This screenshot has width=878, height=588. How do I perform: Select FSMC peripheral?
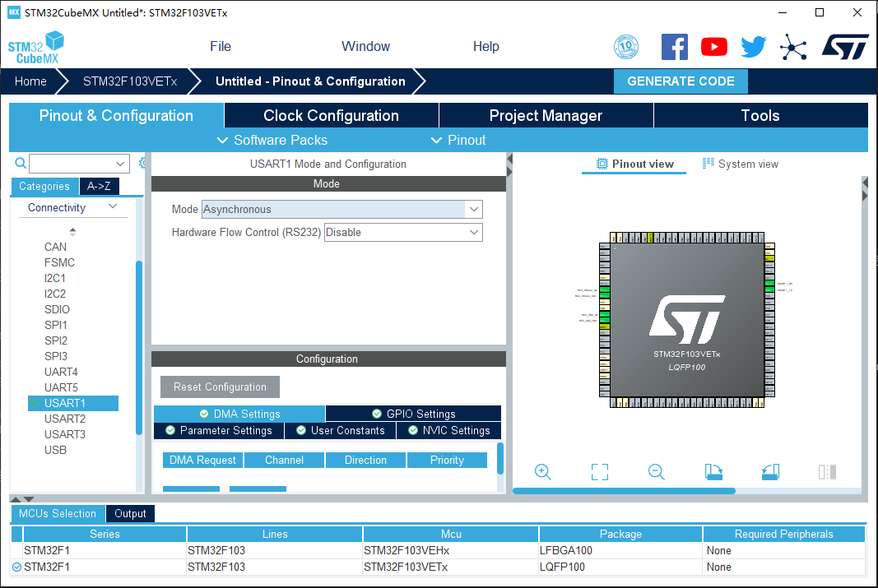[x=59, y=262]
